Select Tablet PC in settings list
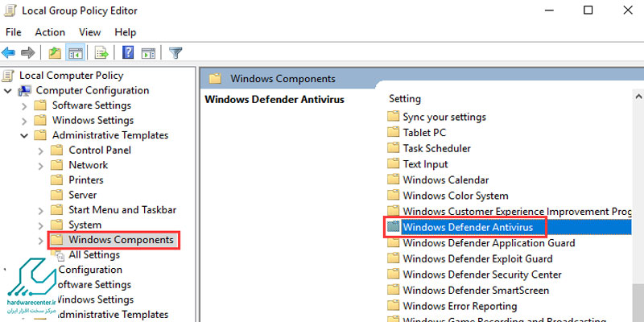Viewport: 644px width, 322px height. [x=424, y=133]
